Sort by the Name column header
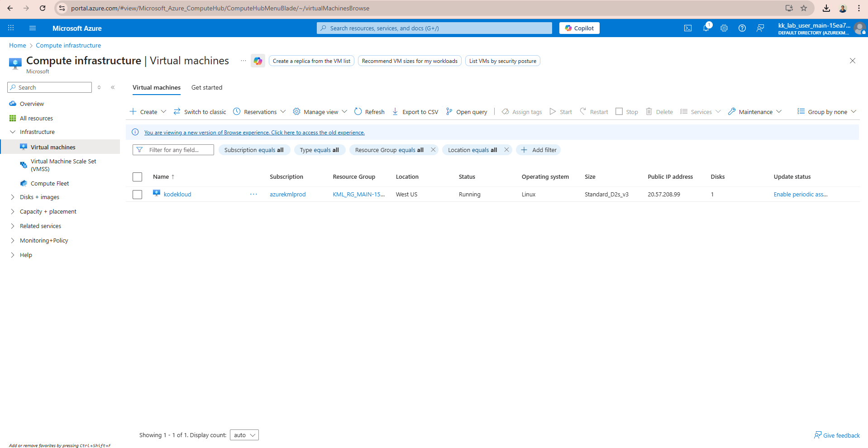Image resolution: width=868 pixels, height=448 pixels. [163, 176]
